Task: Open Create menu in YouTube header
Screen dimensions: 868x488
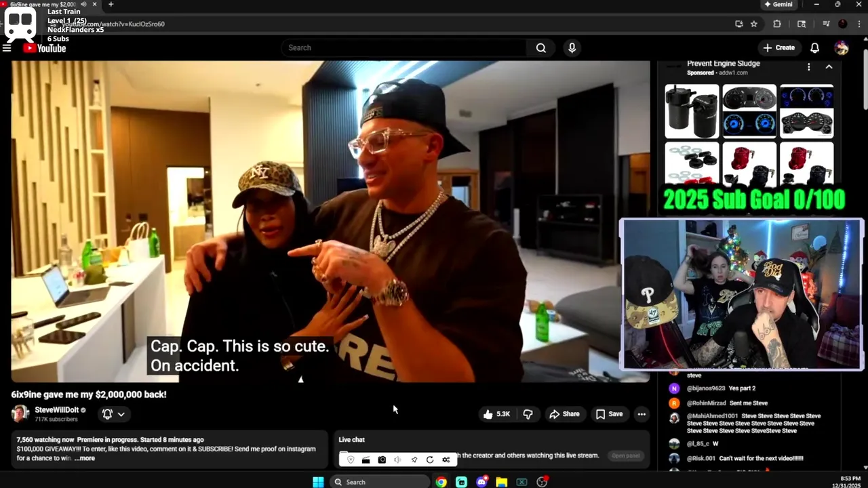Action: pos(778,48)
